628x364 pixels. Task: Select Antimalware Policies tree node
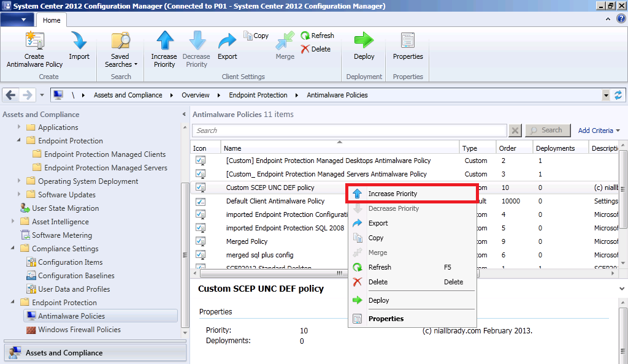(x=101, y=316)
